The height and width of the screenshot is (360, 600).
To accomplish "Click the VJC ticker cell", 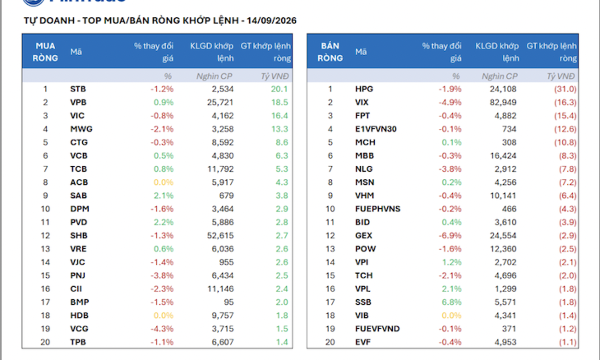I will pos(78,262).
